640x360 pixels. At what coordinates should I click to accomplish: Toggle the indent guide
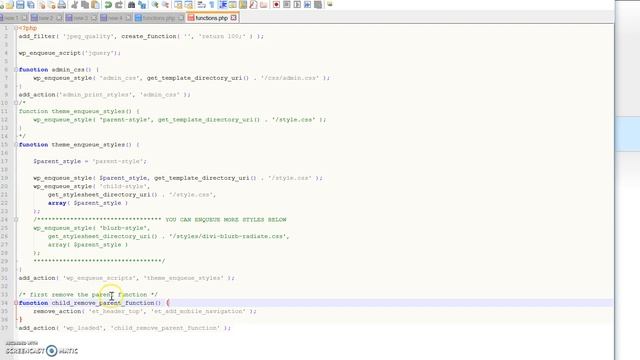[222, 5]
